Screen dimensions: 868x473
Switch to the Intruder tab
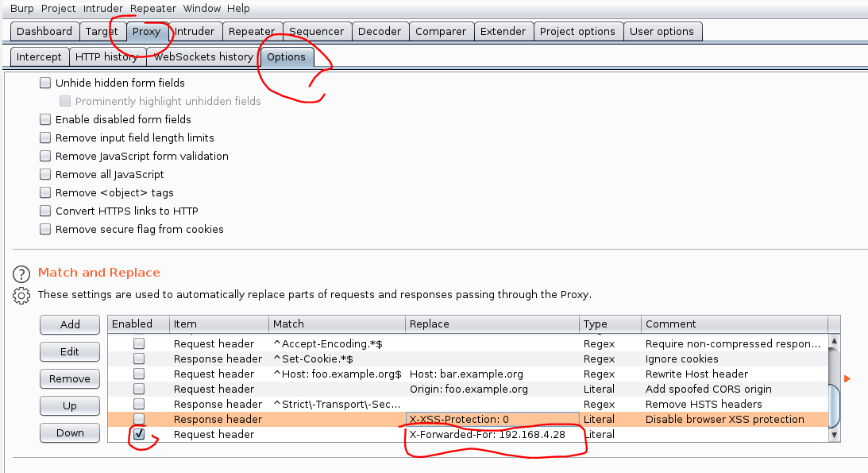(195, 32)
